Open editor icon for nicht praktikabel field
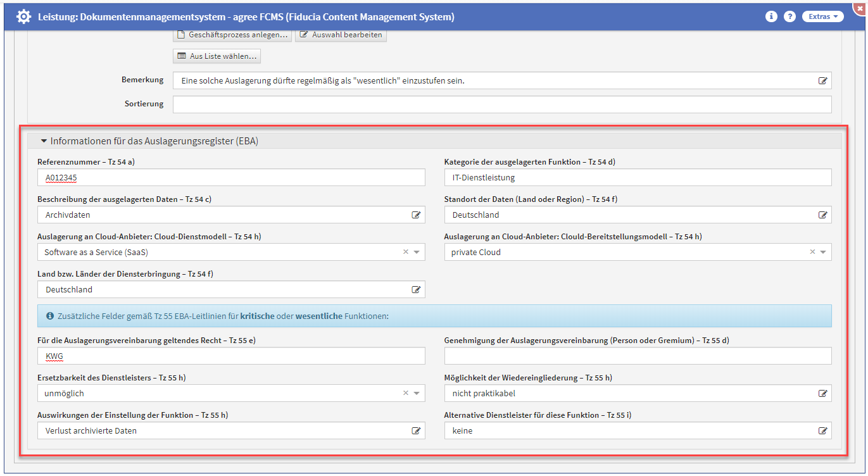Viewport: 868px width, 476px height. click(x=822, y=394)
